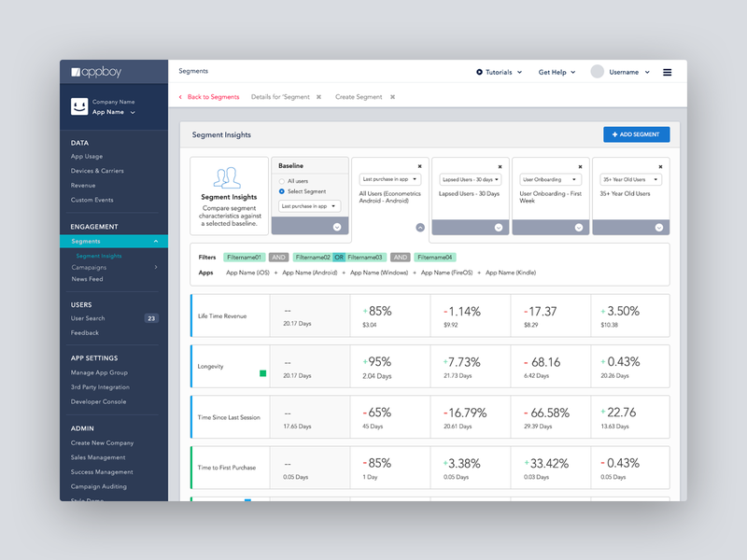
Task: Open News Feed in the sidebar
Action: click(x=88, y=279)
